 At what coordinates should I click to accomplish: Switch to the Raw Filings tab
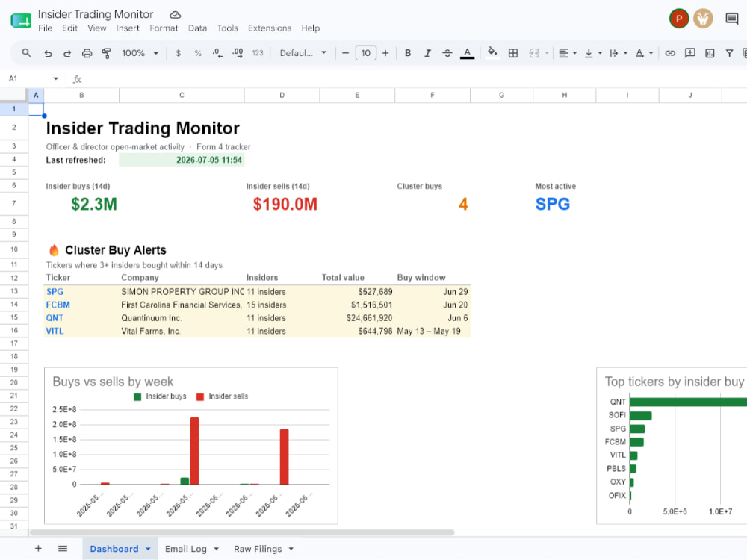click(258, 549)
